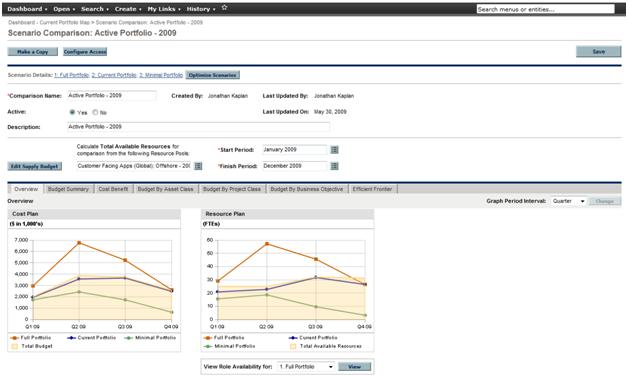Image resolution: width=628 pixels, height=377 pixels.
Task: Click the Cost Plan panel header
Action: pos(94,214)
